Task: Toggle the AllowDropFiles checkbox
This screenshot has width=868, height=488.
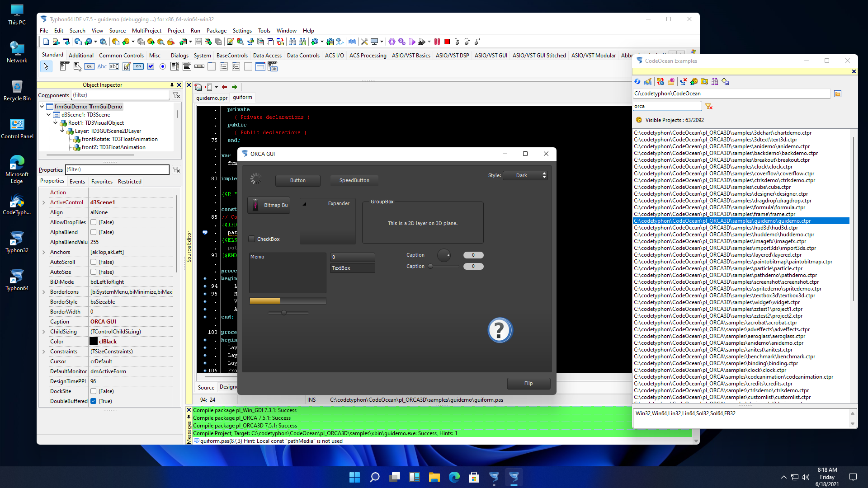Action: point(93,222)
